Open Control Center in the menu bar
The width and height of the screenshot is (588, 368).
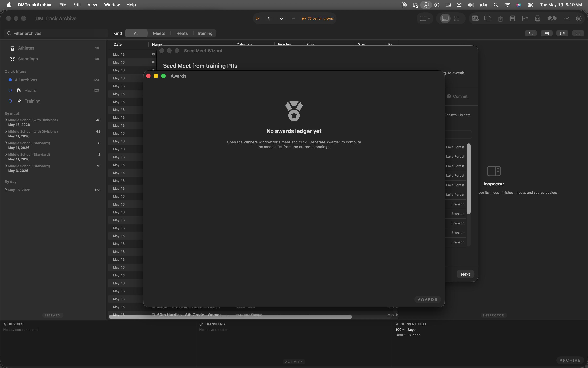(x=530, y=5)
